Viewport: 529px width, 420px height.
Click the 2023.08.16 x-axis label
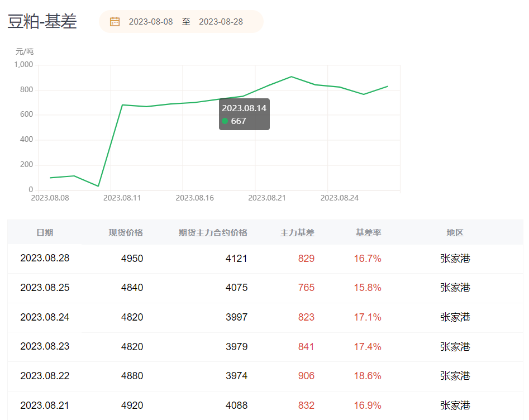194,198
